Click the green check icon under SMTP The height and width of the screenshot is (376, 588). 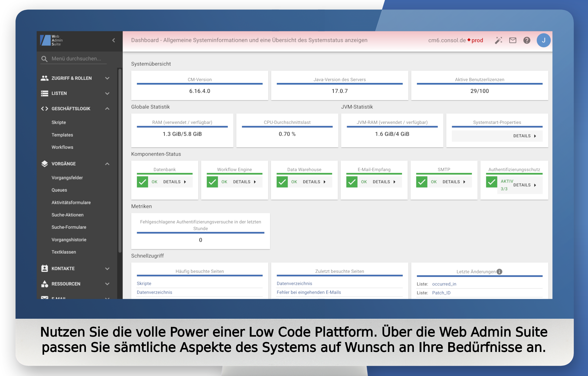[x=421, y=182]
